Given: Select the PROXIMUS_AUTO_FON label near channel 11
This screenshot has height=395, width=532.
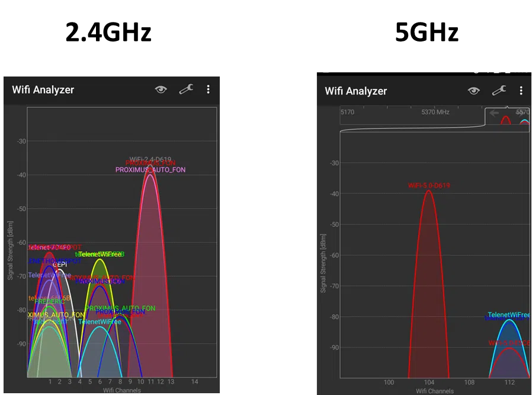Looking at the screenshot, I should point(150,170).
